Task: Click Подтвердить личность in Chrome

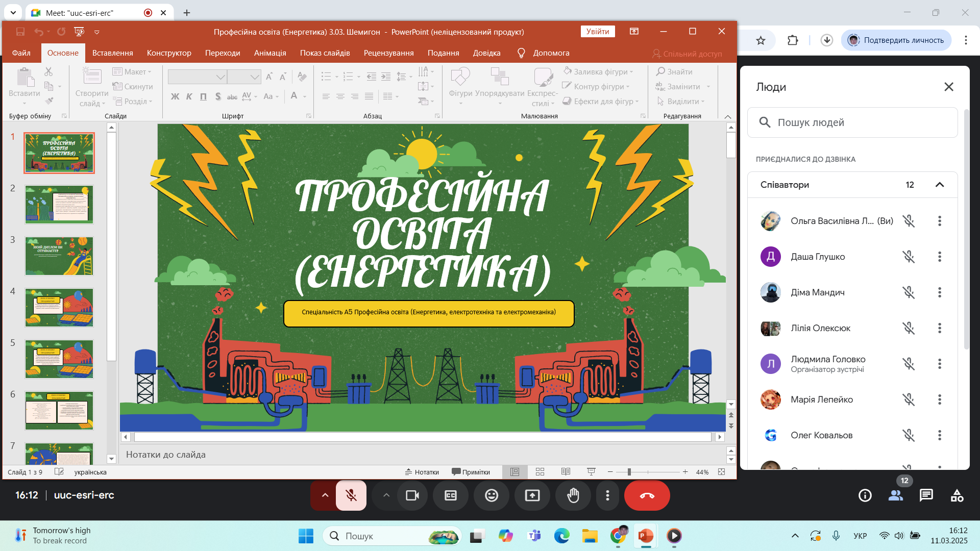Action: 896,40
